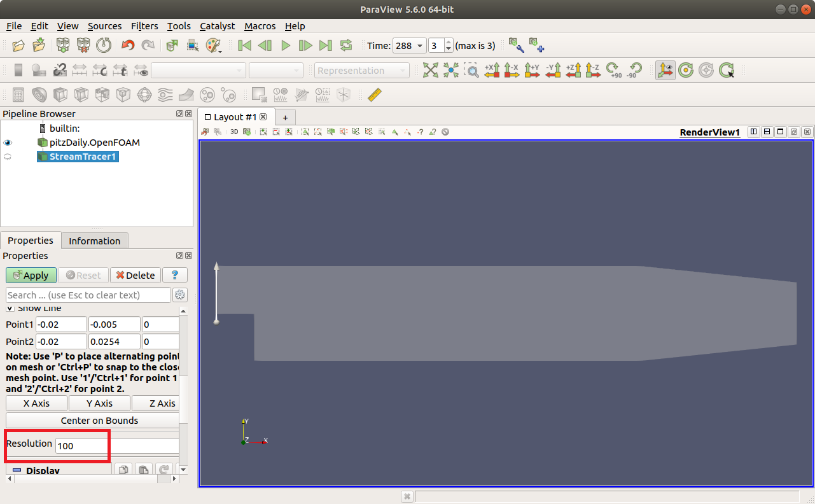815x504 pixels.
Task: Open the Macros menu
Action: tap(260, 26)
